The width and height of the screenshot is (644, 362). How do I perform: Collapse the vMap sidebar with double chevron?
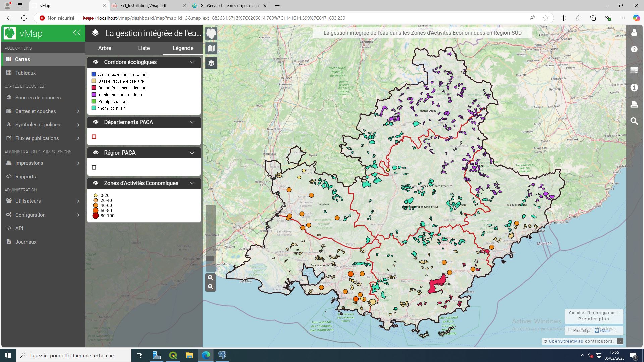77,33
